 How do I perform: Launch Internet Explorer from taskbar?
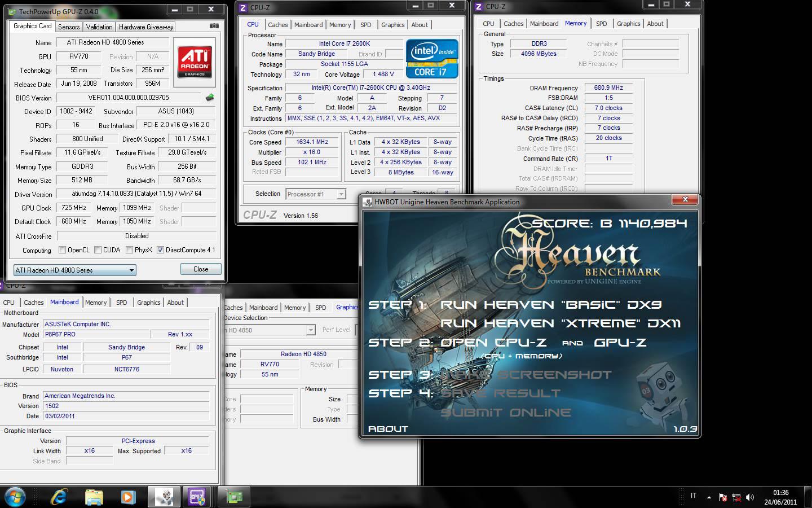[59, 497]
